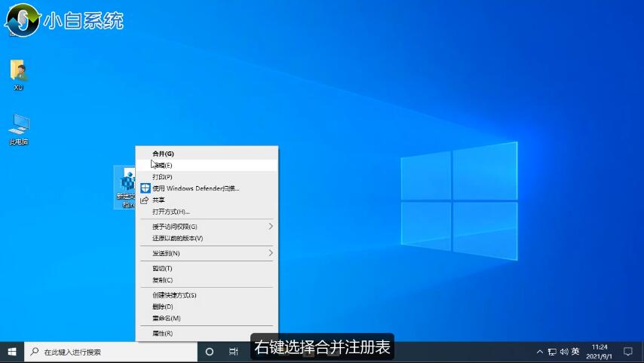Click the volume speaker tray icon
This screenshot has width=644, height=363.
564,352
